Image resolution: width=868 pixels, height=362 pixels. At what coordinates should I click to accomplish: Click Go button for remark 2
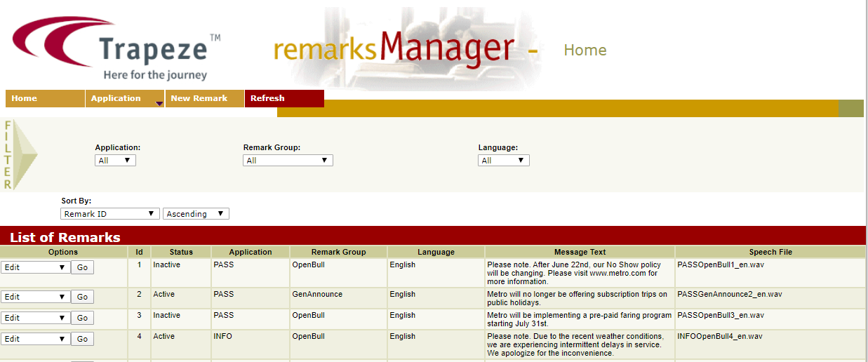(82, 297)
